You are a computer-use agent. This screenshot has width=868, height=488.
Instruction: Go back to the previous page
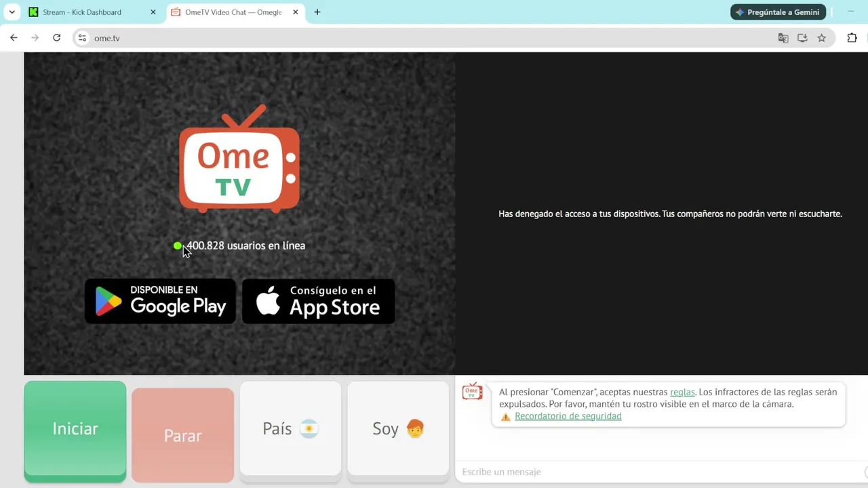click(x=14, y=38)
